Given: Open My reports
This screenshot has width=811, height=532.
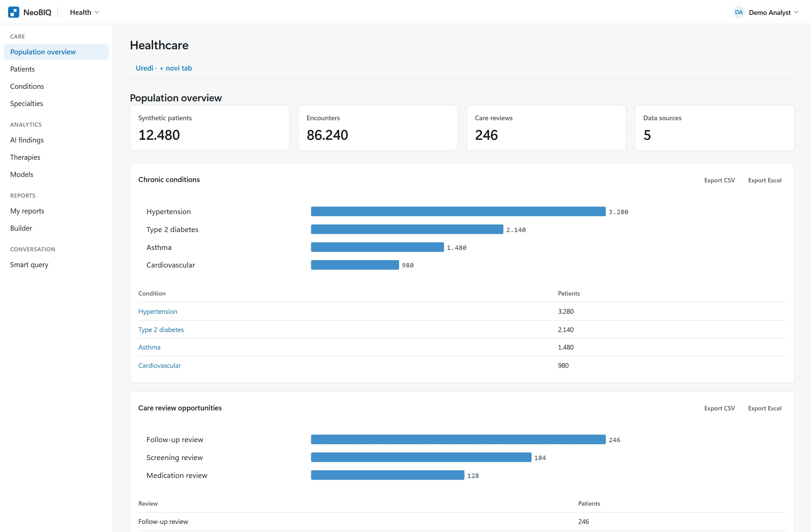Looking at the screenshot, I should tap(27, 211).
